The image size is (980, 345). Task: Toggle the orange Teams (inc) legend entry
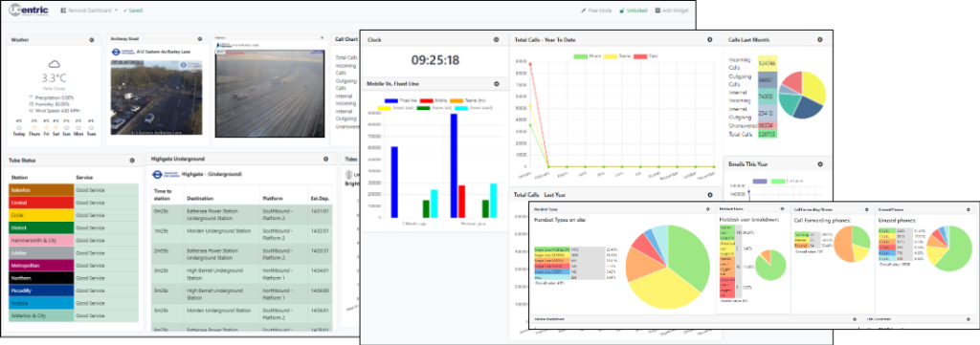click(x=466, y=99)
